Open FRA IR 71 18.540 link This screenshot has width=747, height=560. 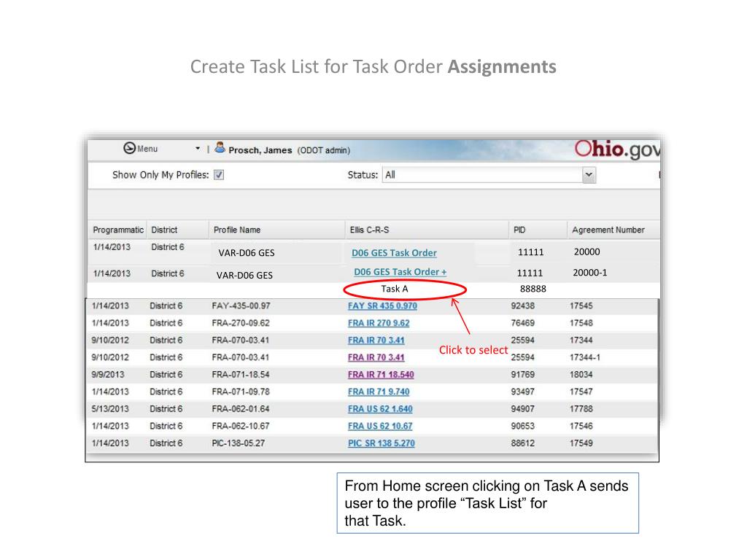tap(381, 374)
